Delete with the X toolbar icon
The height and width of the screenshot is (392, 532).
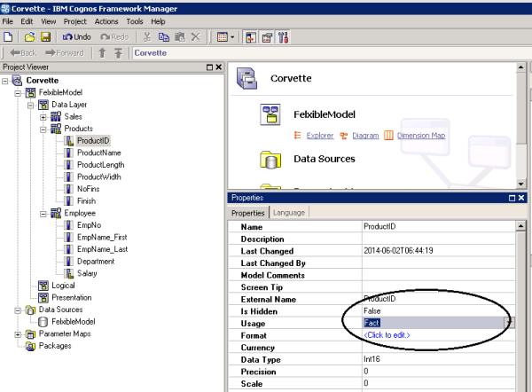click(x=196, y=37)
